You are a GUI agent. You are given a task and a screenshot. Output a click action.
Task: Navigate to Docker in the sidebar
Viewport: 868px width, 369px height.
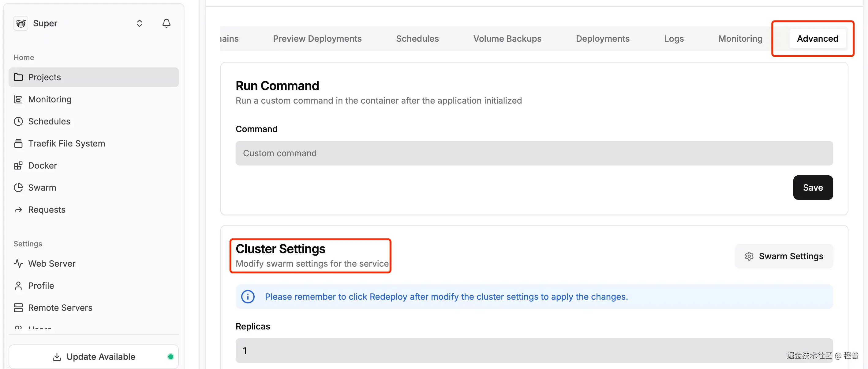click(x=43, y=165)
